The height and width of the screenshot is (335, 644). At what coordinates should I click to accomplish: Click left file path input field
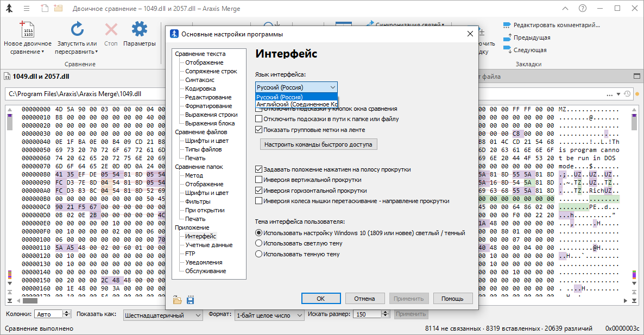tap(85, 94)
